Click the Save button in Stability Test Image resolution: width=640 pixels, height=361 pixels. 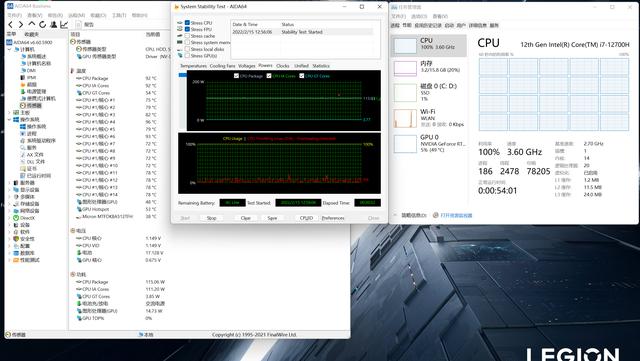pos(272,218)
